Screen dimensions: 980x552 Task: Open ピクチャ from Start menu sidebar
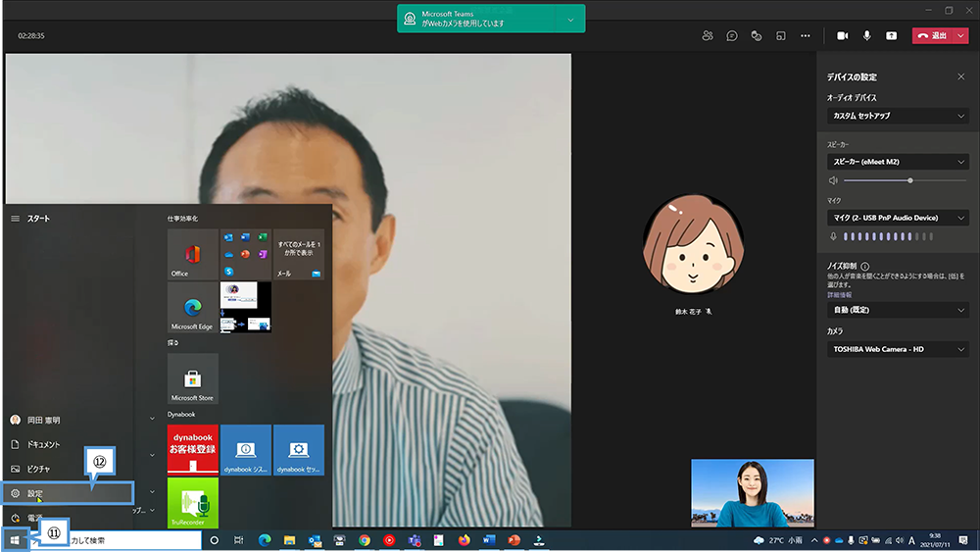pos(69,469)
